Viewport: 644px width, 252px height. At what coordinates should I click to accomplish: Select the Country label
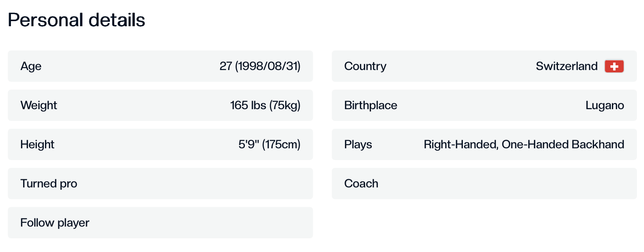[365, 66]
